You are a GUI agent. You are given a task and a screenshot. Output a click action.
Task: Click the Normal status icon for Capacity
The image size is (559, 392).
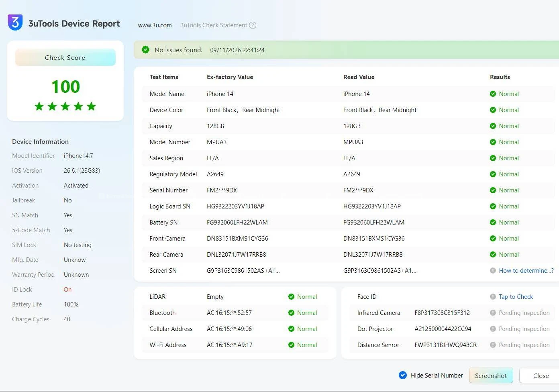(493, 126)
